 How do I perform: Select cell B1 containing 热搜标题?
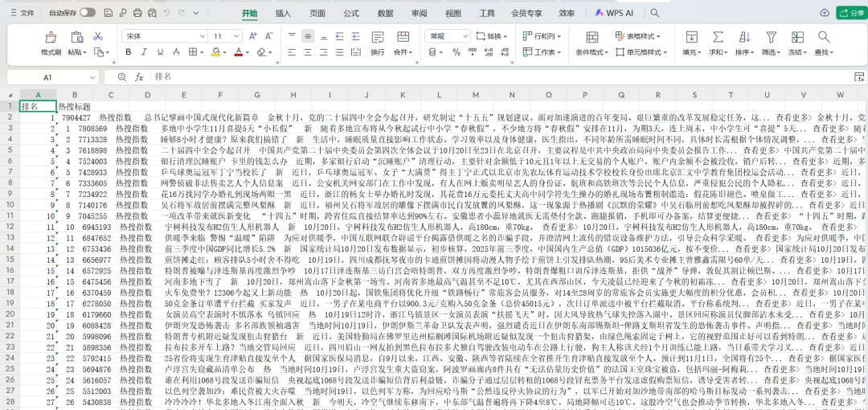[75, 106]
